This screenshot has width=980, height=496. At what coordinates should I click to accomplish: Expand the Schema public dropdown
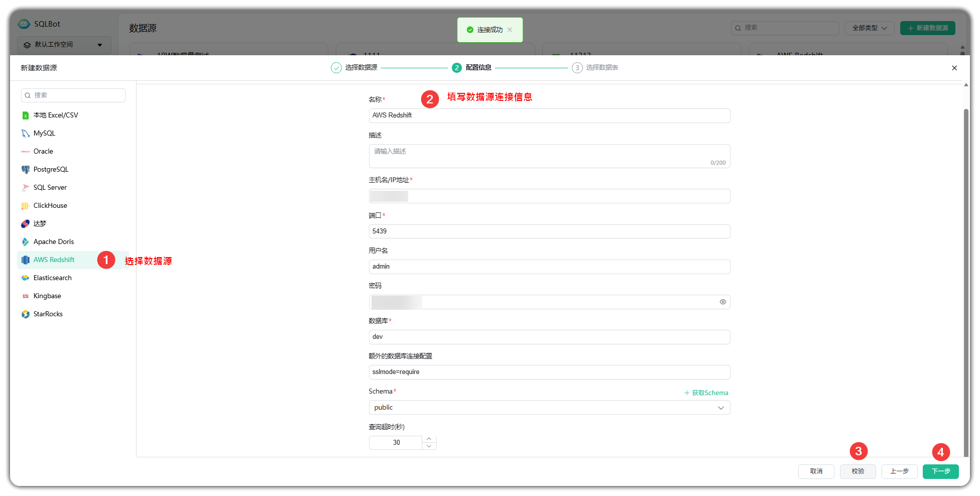(x=720, y=408)
